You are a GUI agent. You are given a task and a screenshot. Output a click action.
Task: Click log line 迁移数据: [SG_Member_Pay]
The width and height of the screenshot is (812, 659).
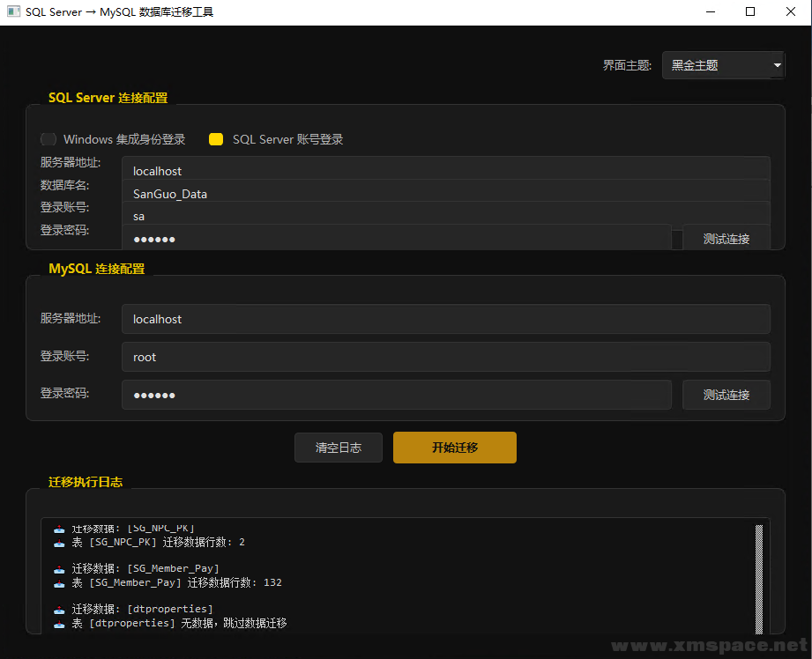pos(145,568)
